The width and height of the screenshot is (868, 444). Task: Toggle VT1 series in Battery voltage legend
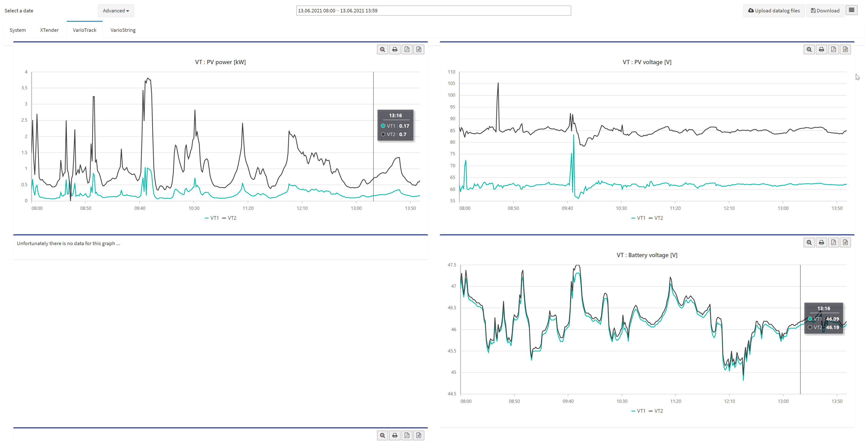[x=638, y=411]
